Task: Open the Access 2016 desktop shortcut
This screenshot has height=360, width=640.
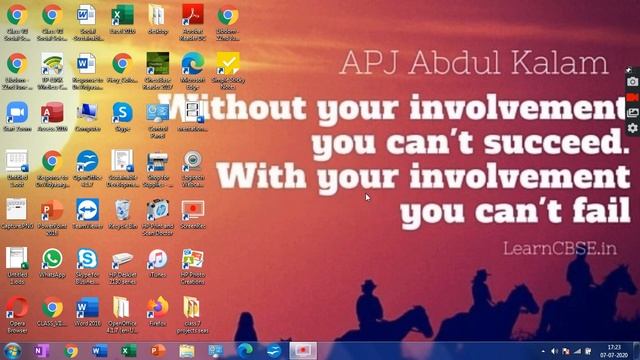Action: click(x=52, y=116)
